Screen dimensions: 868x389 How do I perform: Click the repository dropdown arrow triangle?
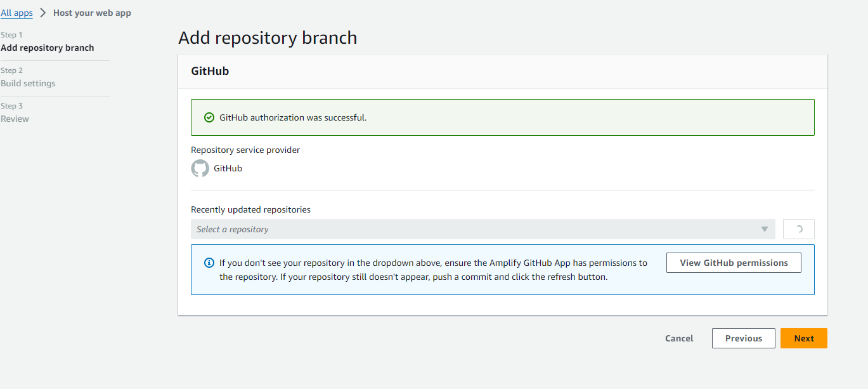tap(765, 229)
